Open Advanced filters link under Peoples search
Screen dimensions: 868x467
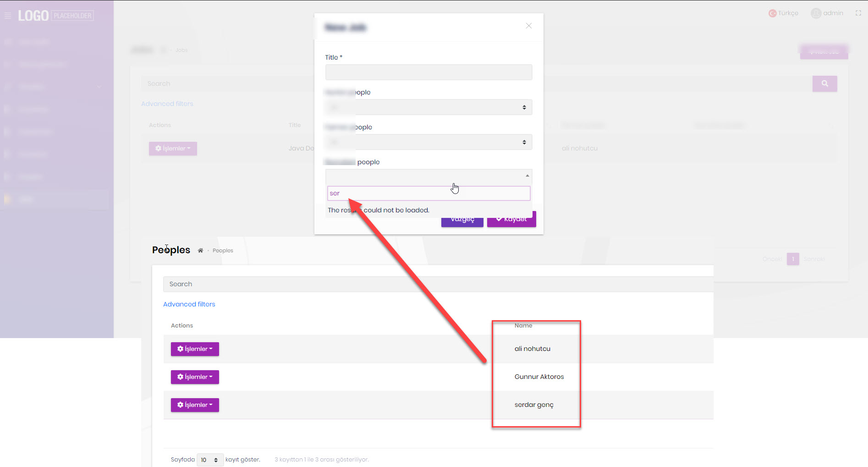(189, 304)
